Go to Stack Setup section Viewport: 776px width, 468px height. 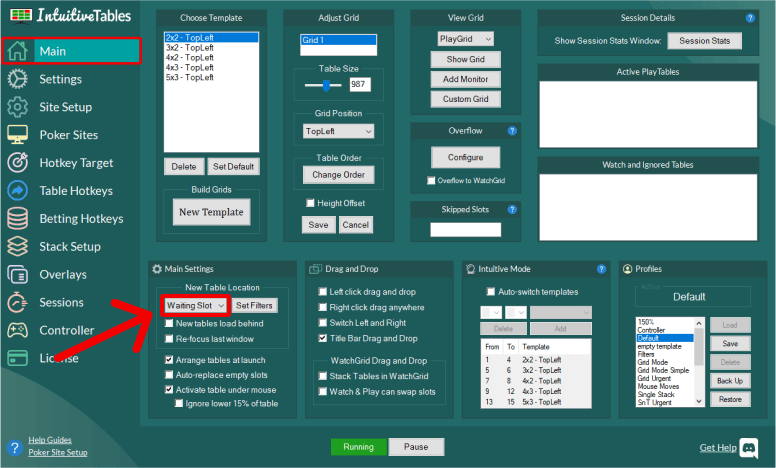click(x=70, y=246)
